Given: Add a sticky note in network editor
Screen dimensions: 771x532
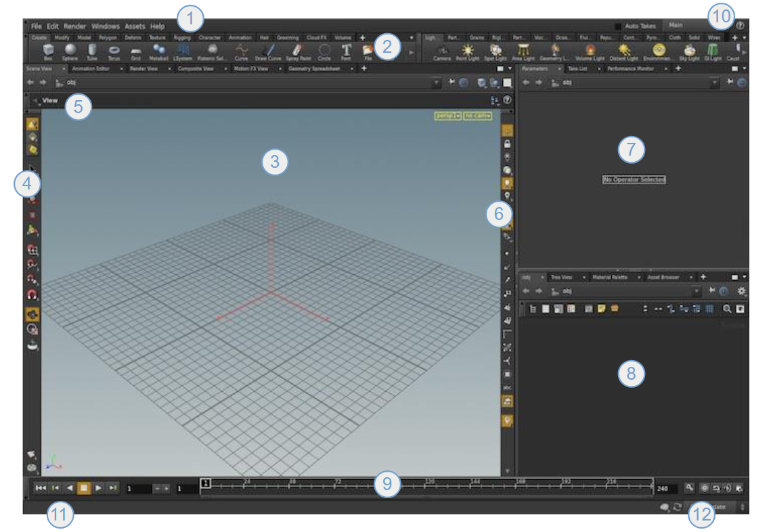Looking at the screenshot, I should coord(601,309).
